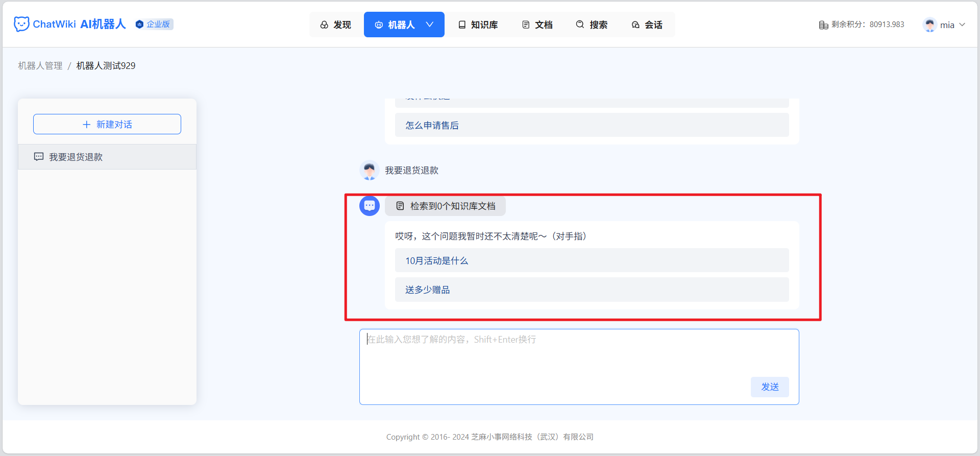Go back to 机器人管理 breadcrumb
The width and height of the screenshot is (980, 456).
40,66
